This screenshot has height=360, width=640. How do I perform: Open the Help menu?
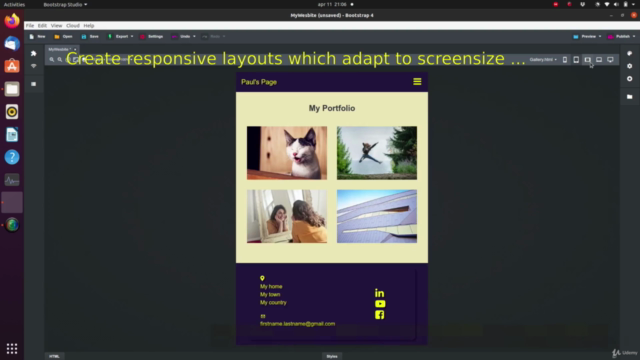[x=89, y=25]
